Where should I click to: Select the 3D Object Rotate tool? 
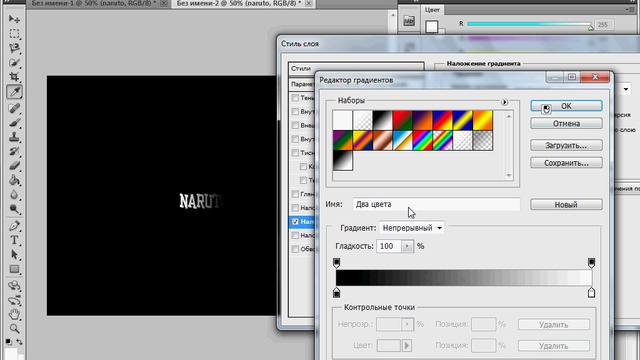14,285
